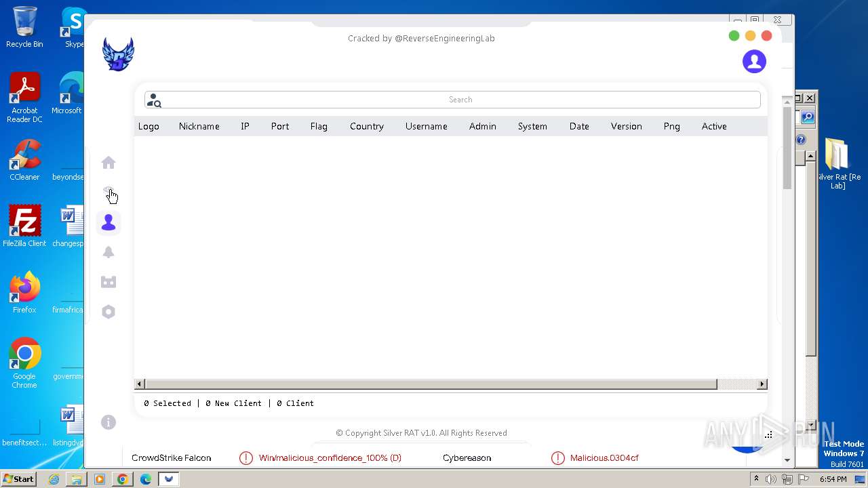This screenshot has height=488, width=868.
Task: Sort by the Username column header
Action: click(x=426, y=126)
